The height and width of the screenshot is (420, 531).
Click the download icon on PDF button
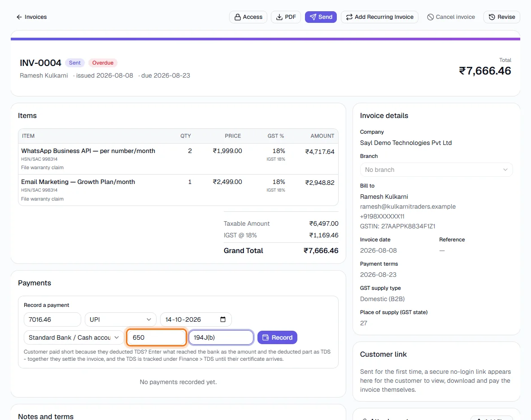(x=279, y=17)
